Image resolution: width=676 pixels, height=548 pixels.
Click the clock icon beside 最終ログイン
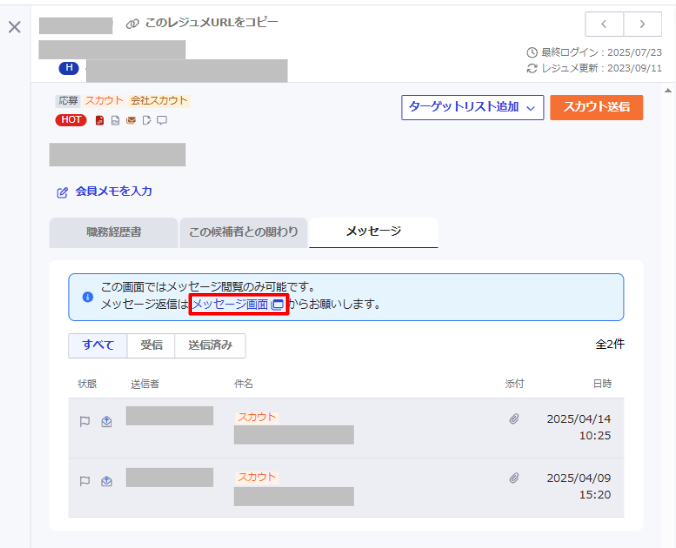point(532,53)
